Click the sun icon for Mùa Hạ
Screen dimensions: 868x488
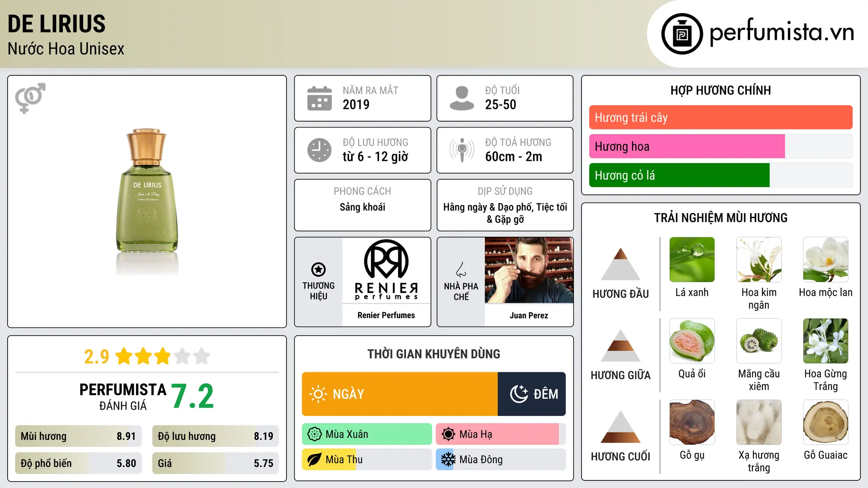click(x=448, y=434)
